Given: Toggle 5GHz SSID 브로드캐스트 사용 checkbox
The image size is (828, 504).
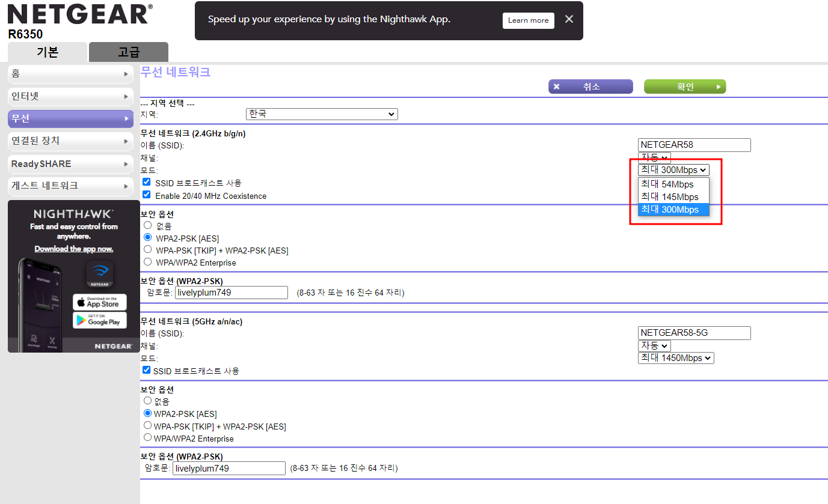Looking at the screenshot, I should [x=147, y=370].
